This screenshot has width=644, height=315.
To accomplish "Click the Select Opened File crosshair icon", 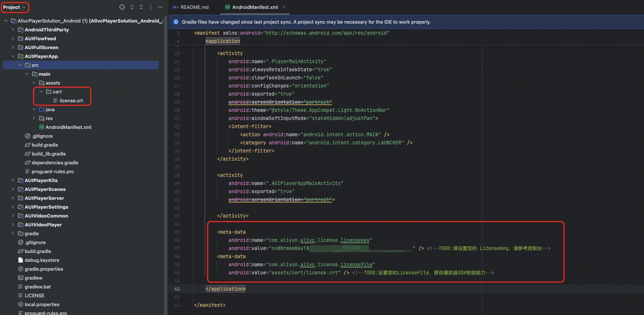I will coord(122,7).
